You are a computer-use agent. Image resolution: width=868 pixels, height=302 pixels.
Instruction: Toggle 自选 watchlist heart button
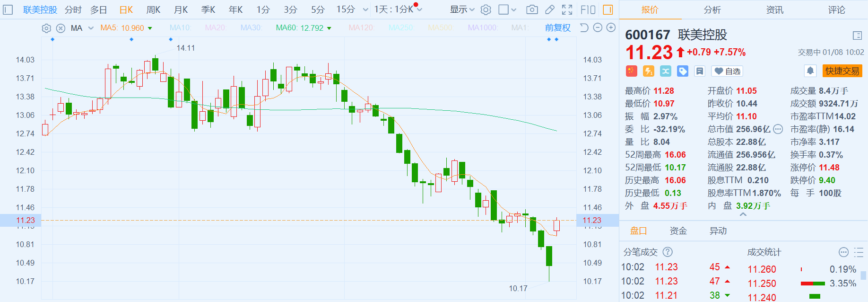[x=727, y=71]
